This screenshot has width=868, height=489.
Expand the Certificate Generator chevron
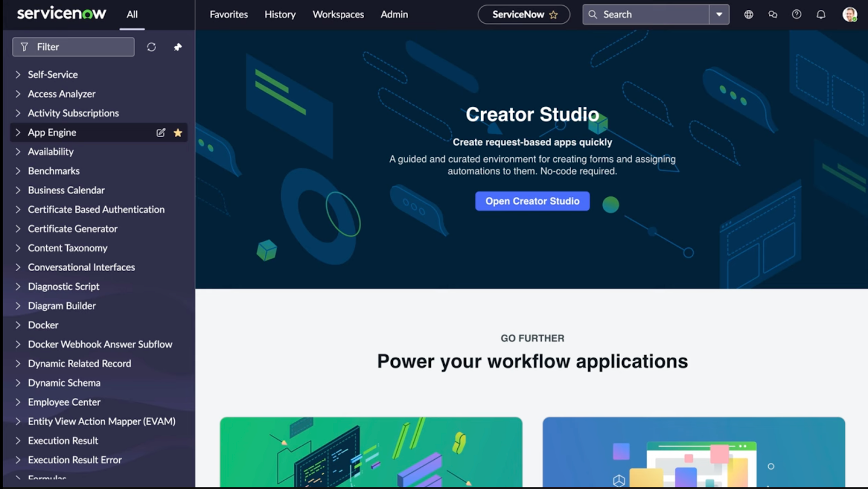[x=18, y=229]
